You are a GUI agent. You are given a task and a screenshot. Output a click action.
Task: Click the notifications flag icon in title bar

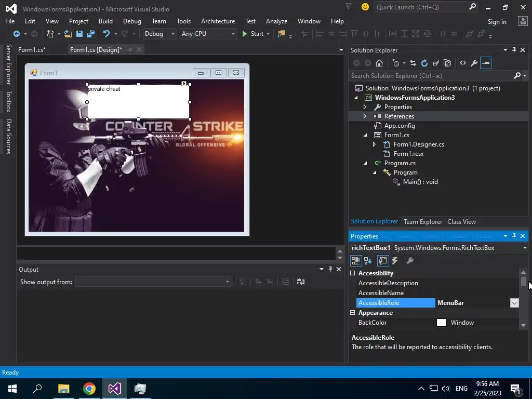click(348, 6)
